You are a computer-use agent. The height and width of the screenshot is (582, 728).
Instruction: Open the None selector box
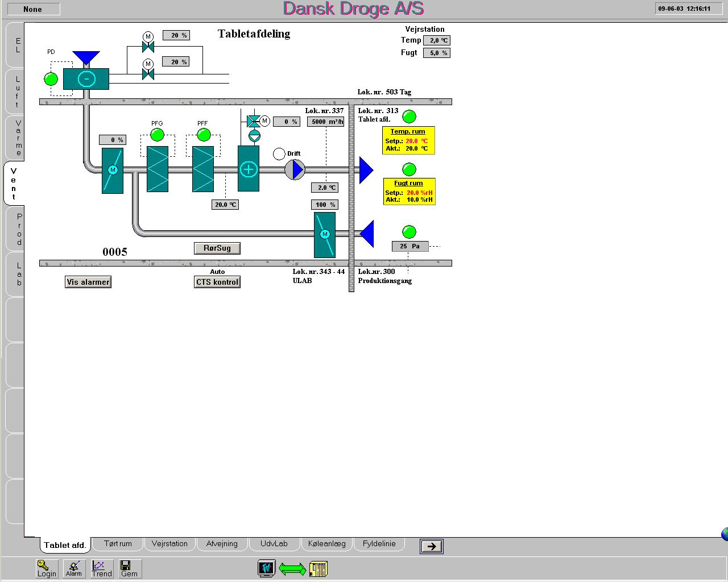(x=33, y=9)
